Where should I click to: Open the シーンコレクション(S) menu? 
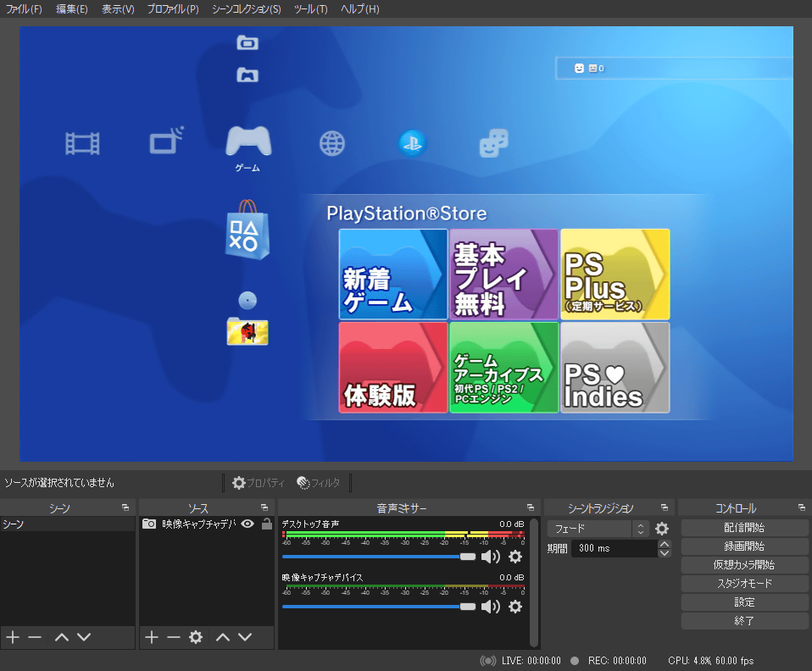click(x=247, y=8)
